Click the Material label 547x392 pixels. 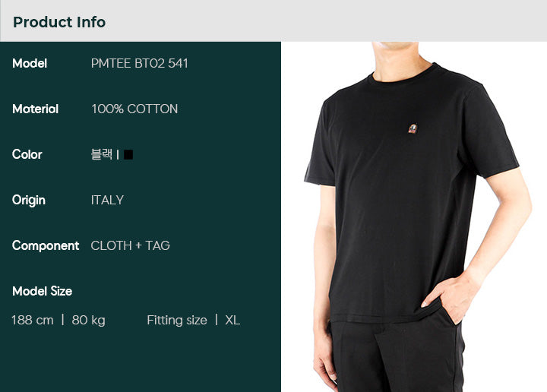35,109
